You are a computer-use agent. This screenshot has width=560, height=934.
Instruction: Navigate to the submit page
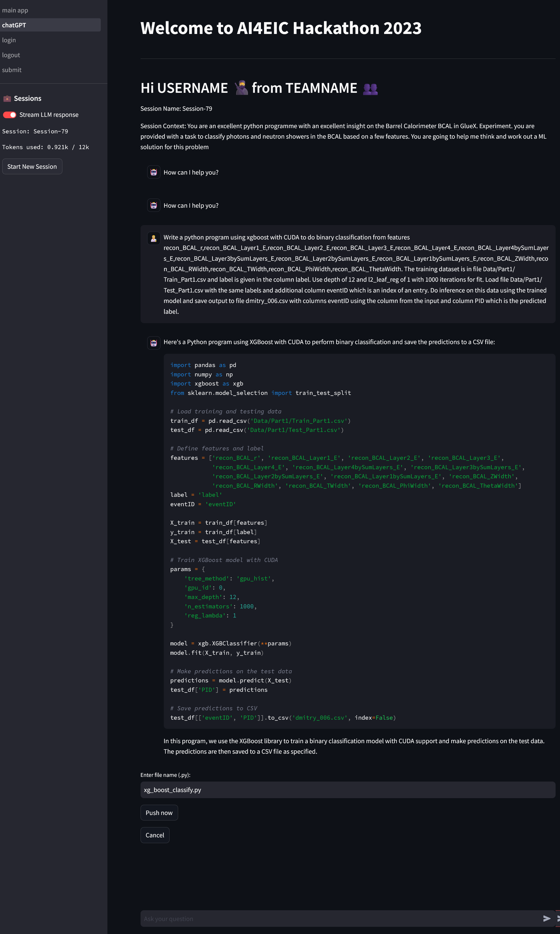point(12,70)
